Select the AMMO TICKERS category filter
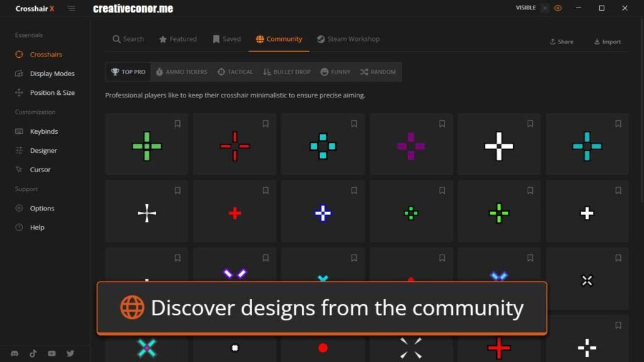Image resolution: width=644 pixels, height=362 pixels. click(x=182, y=72)
